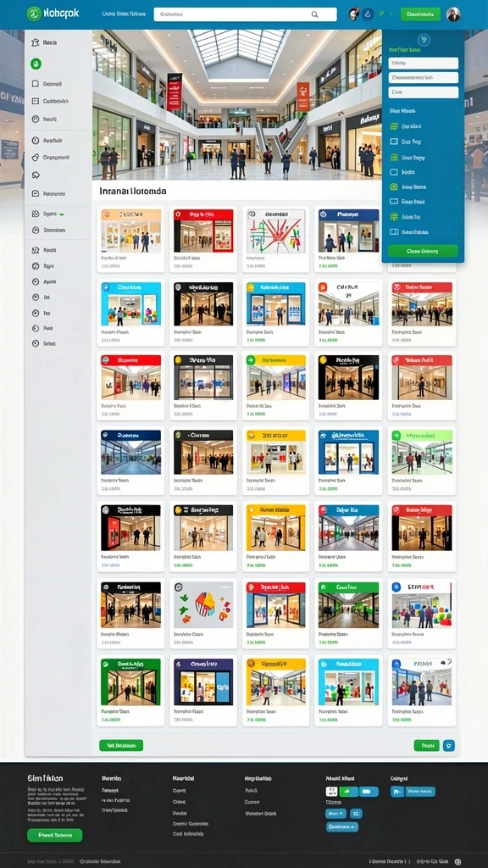
Task: Click the circular icon atop the blue side panel
Action: 424,39
